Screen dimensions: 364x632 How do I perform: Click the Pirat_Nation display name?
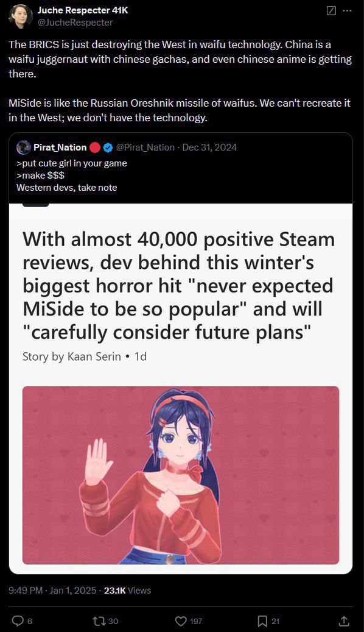click(60, 147)
